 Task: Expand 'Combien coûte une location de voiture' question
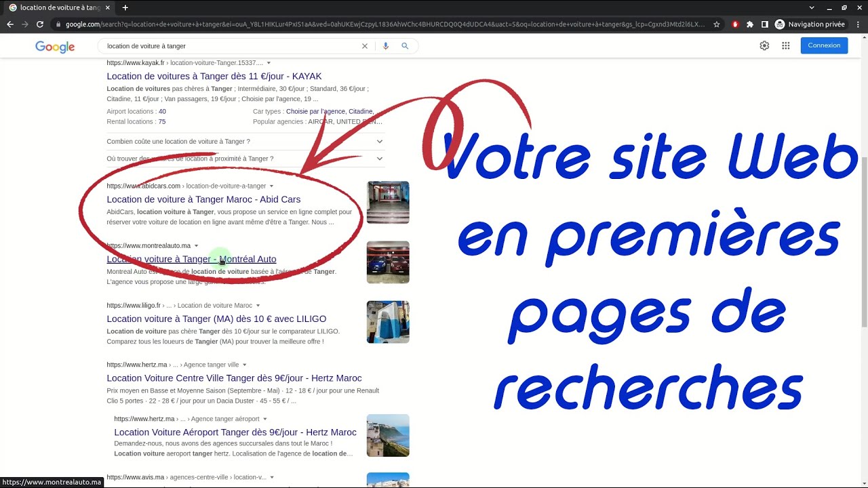pos(245,142)
